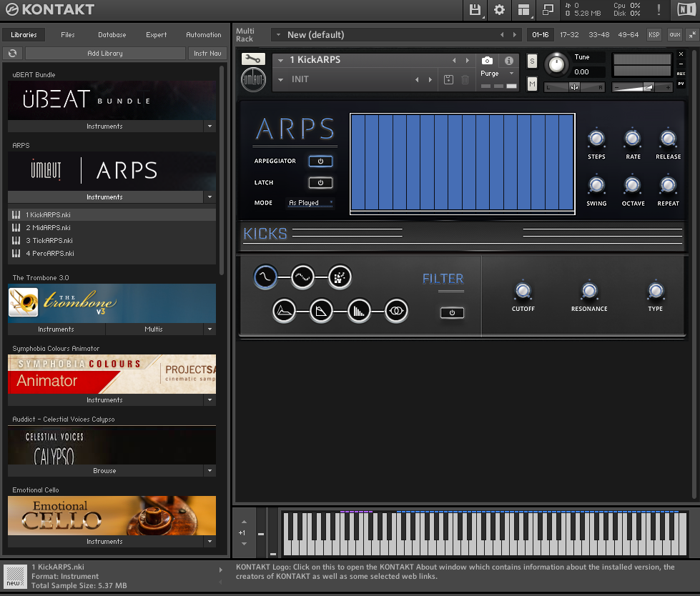Switch to the Expert tab

[x=157, y=35]
